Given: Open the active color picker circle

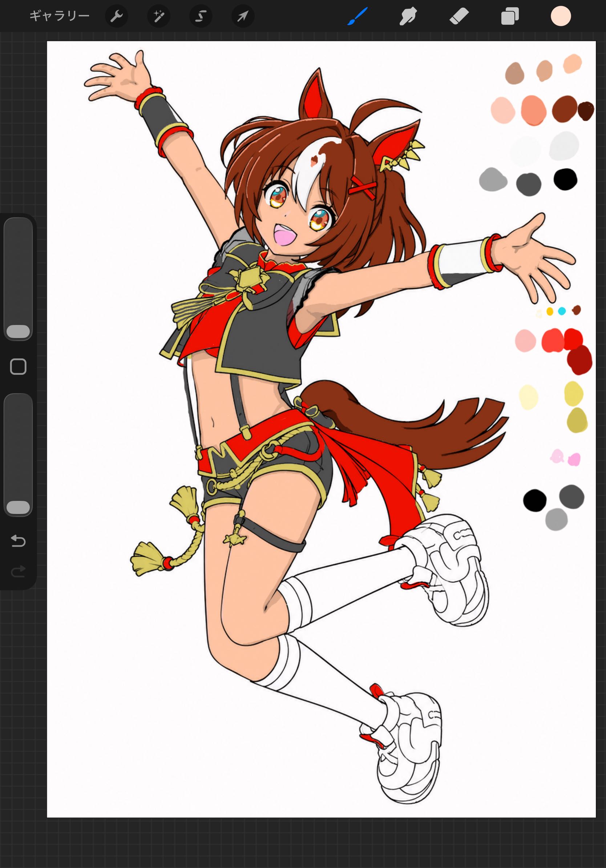Looking at the screenshot, I should pos(561,16).
